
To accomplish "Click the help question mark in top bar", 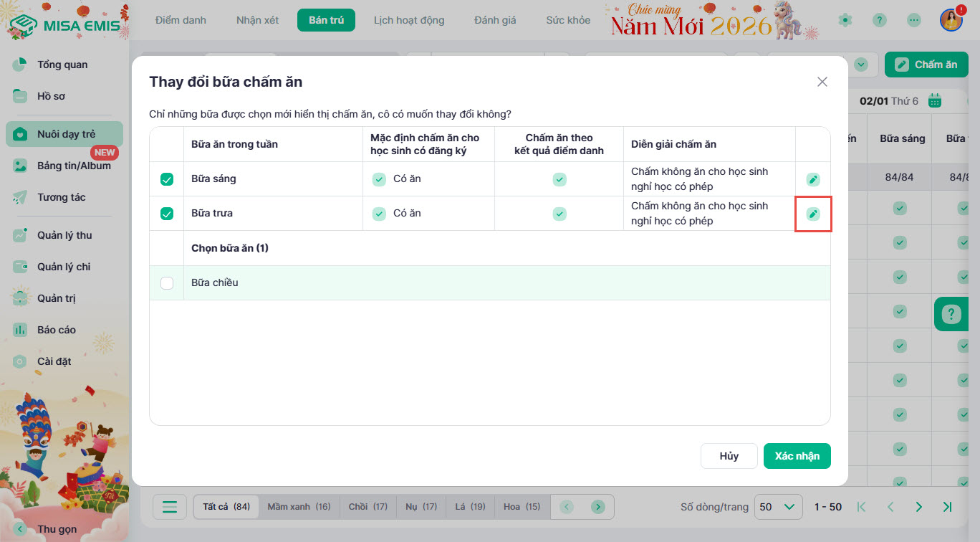I will pos(879,20).
